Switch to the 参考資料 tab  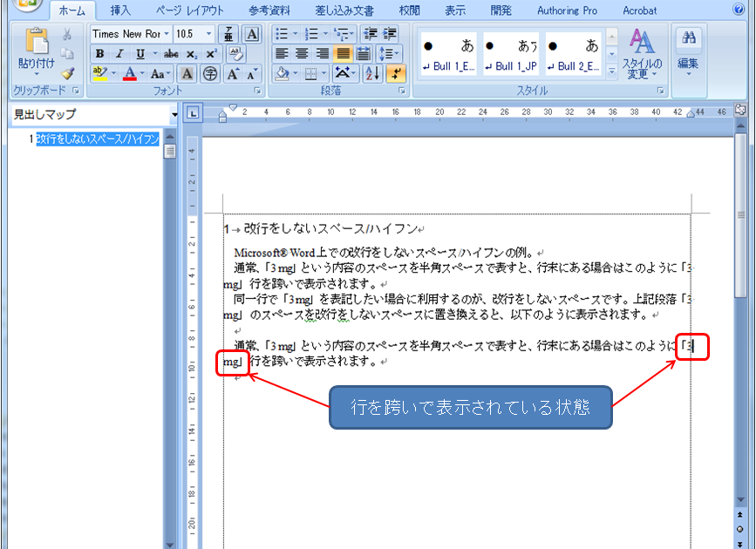click(269, 10)
